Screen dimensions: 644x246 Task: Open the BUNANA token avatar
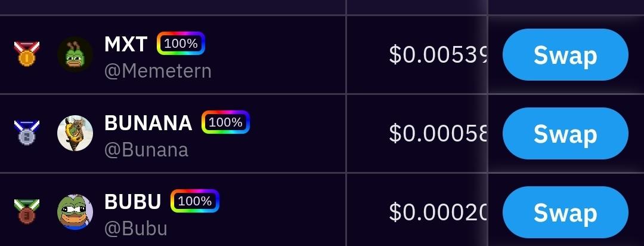[x=75, y=133]
